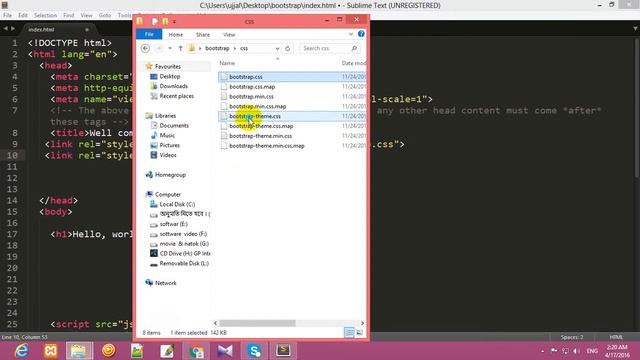Viewport: 640px width, 360px height.
Task: Open XAMPP from the taskbar
Action: [x=51, y=350]
